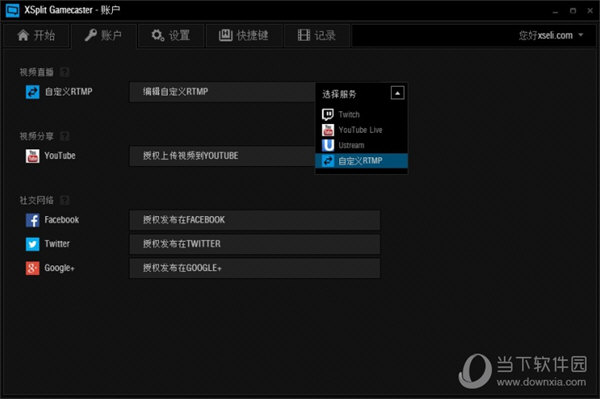This screenshot has height=399, width=600.
Task: Click the keyboard icon on 快捷键 tab
Action: [x=225, y=35]
